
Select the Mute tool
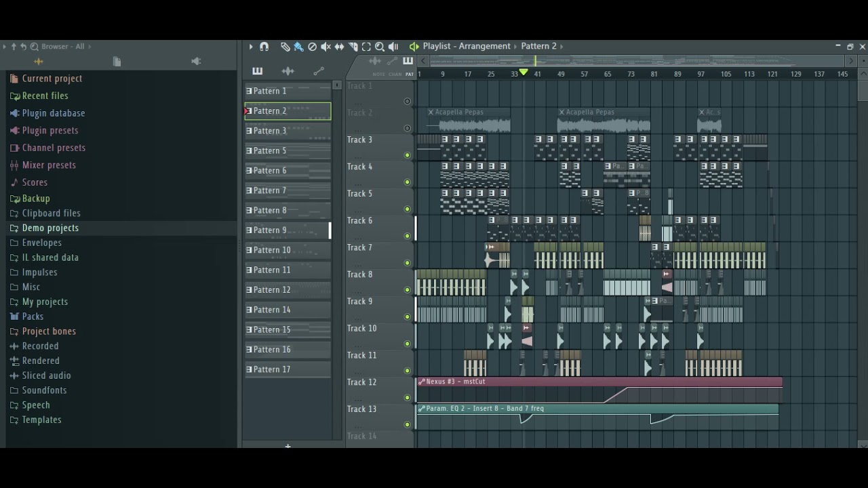325,46
